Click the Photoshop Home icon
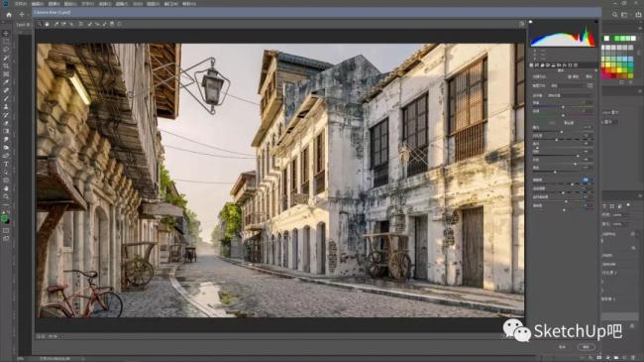 point(9,15)
